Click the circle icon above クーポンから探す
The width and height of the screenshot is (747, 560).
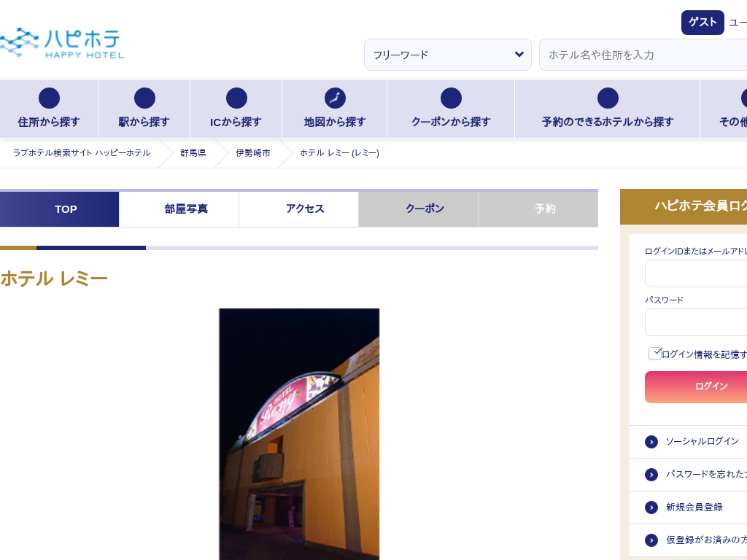[x=451, y=98]
